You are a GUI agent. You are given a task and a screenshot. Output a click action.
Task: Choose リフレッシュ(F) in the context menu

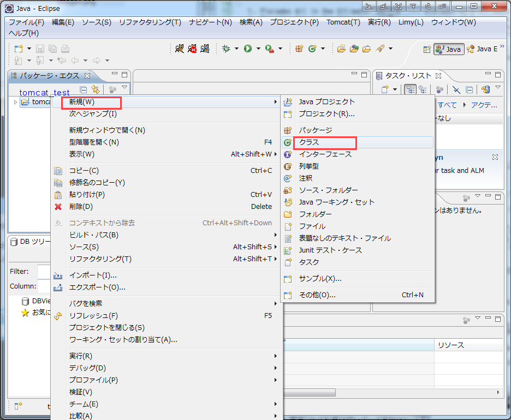[93, 316]
